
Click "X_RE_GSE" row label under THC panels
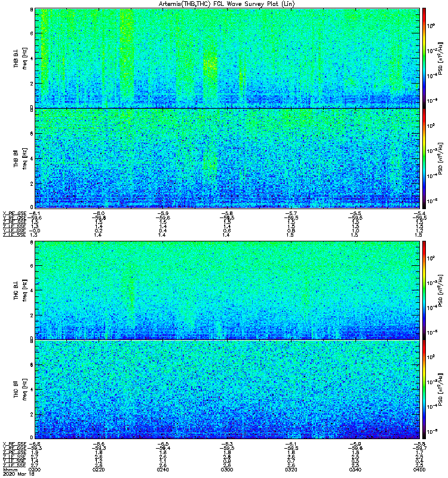coord(14,444)
